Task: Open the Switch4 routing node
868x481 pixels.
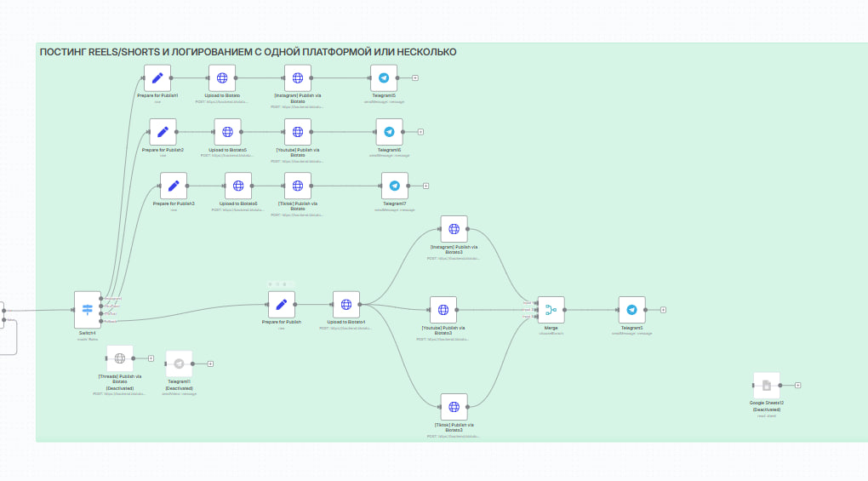Action: 88,310
